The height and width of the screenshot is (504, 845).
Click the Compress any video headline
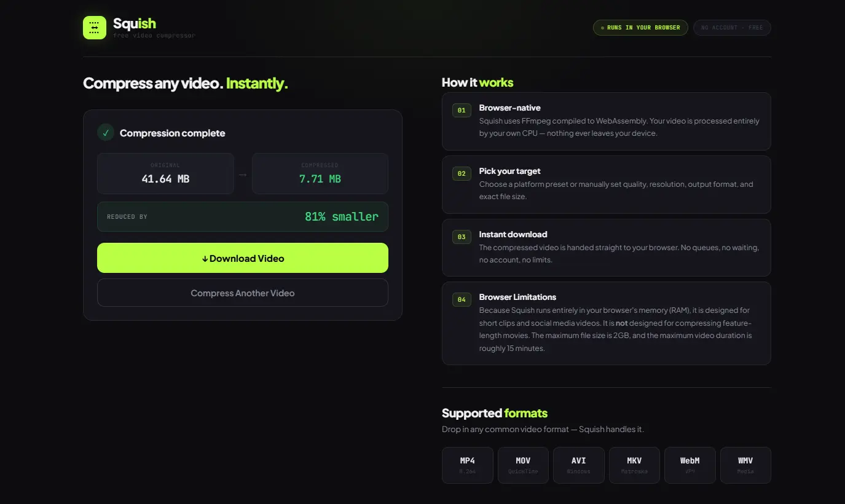[x=186, y=84]
